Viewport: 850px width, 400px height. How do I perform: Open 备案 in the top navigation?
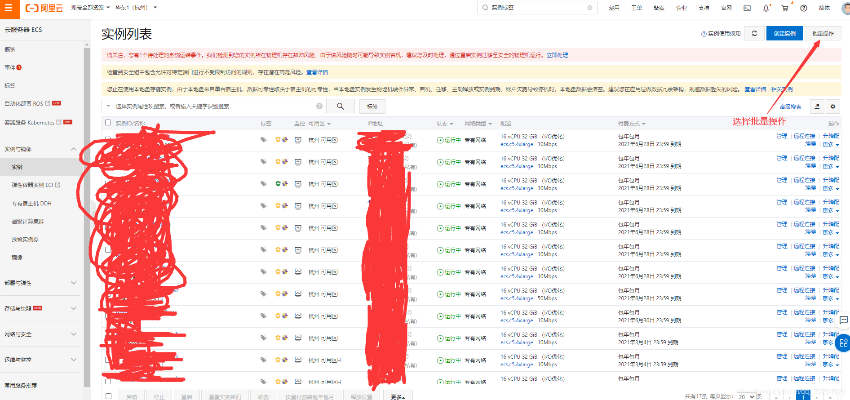[659, 8]
